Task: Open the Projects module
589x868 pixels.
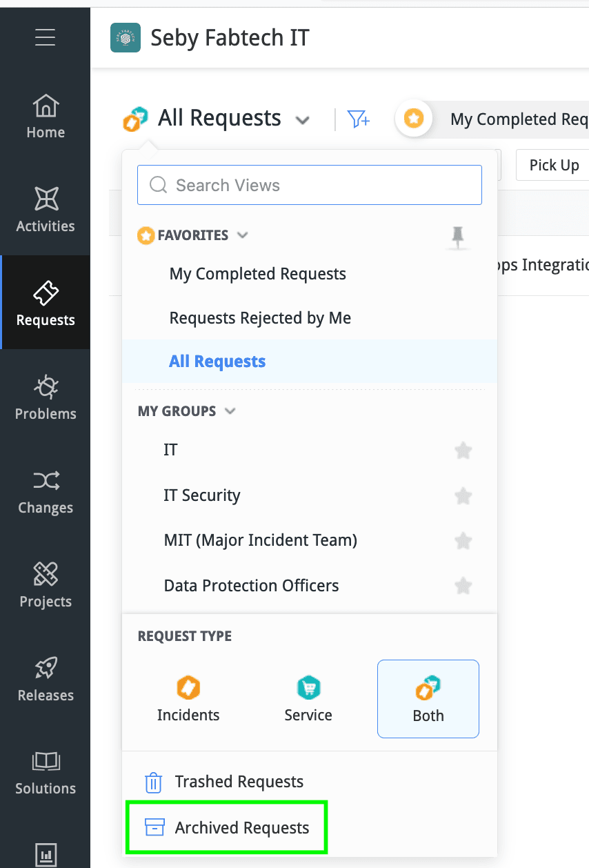Action: tap(46, 585)
